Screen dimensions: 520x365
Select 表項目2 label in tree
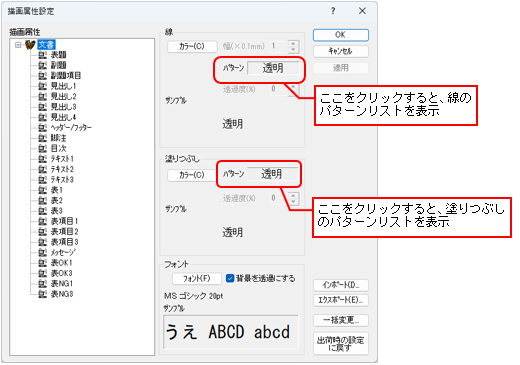click(x=64, y=232)
